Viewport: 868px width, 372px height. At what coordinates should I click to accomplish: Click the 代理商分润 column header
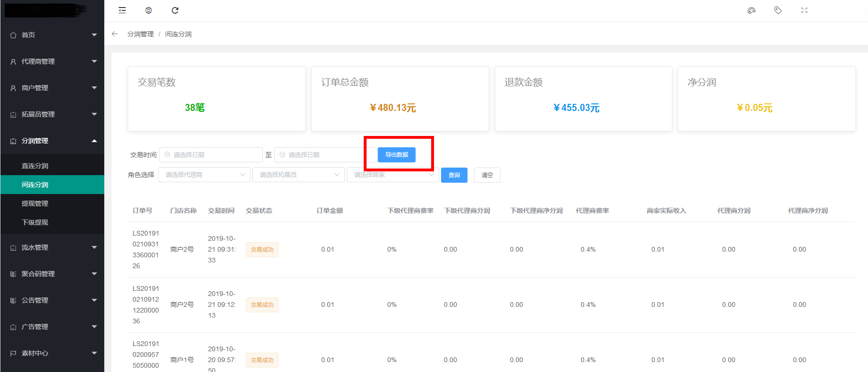[734, 211]
